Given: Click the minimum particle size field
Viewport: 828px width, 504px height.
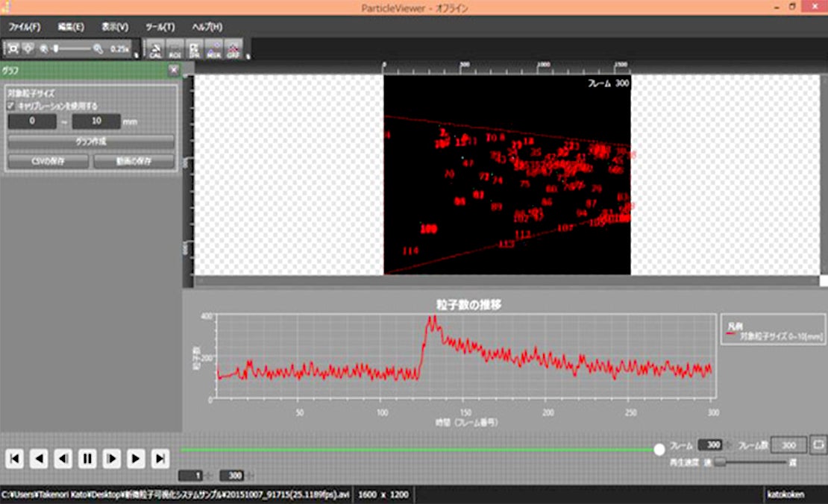Looking at the screenshot, I should click(x=32, y=122).
